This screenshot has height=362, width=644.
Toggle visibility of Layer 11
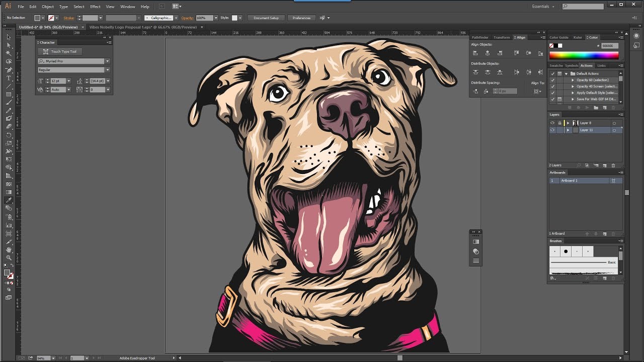(x=551, y=130)
